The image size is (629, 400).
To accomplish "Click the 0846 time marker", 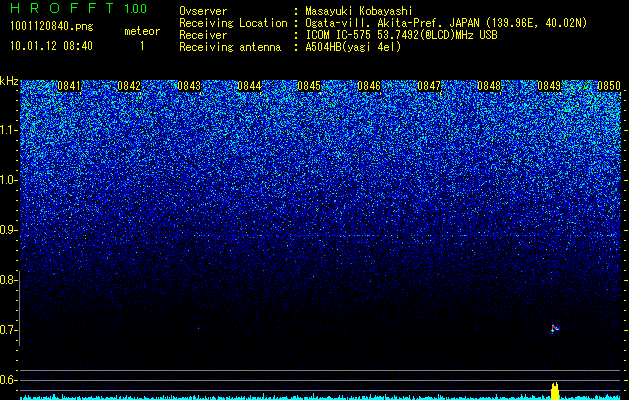I will [x=369, y=86].
